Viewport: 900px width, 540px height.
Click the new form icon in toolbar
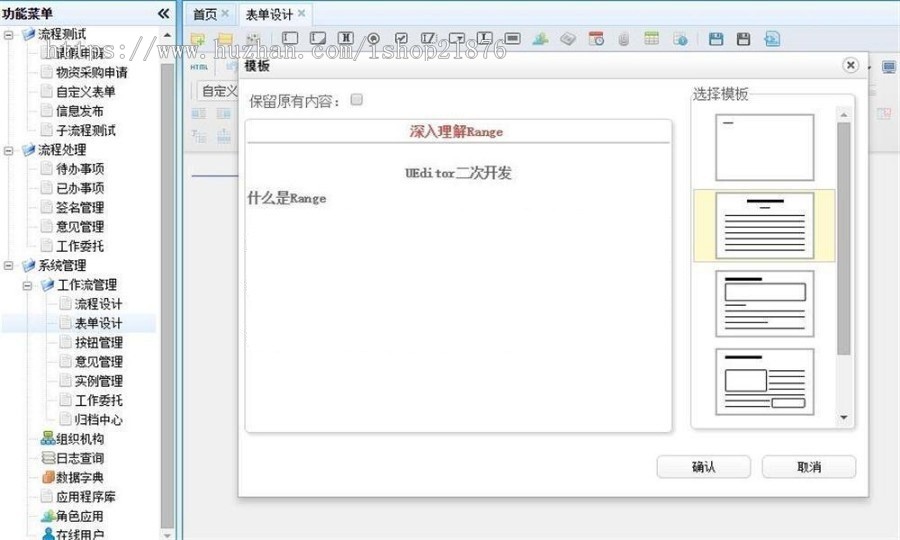[197, 39]
